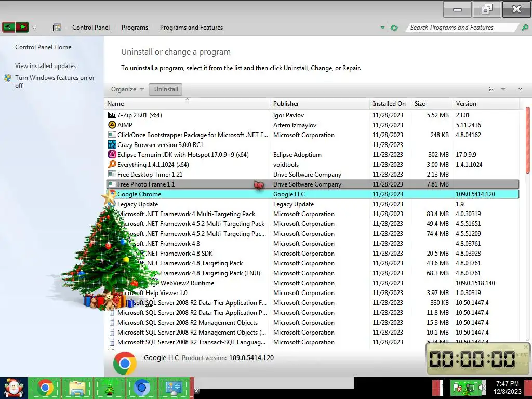The image size is (532, 399).
Task: Click the search magnifier icon
Action: [x=525, y=28]
